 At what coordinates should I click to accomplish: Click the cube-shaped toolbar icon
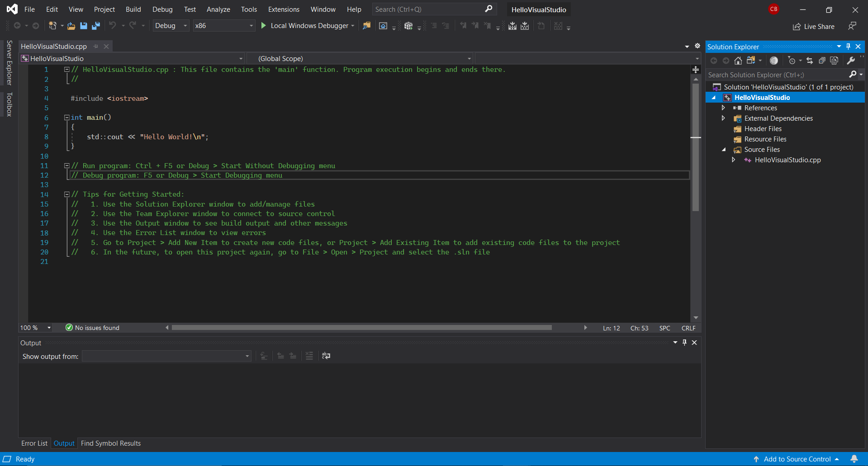click(x=408, y=26)
